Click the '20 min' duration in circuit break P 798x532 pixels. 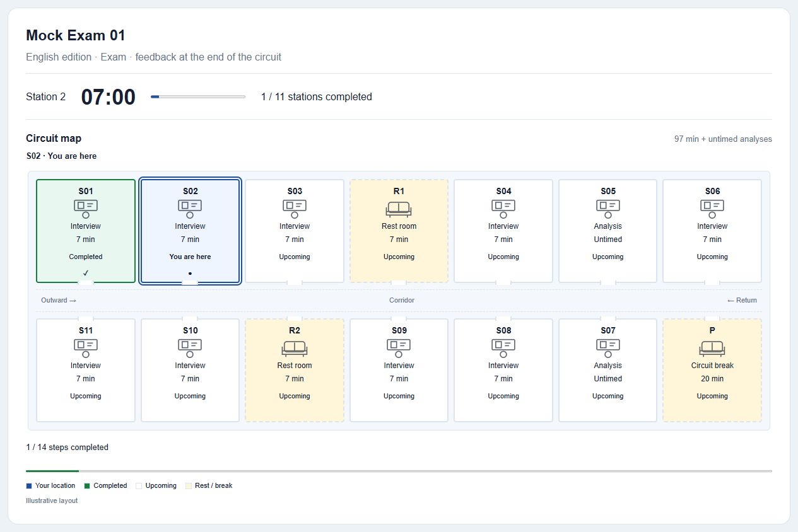point(712,379)
